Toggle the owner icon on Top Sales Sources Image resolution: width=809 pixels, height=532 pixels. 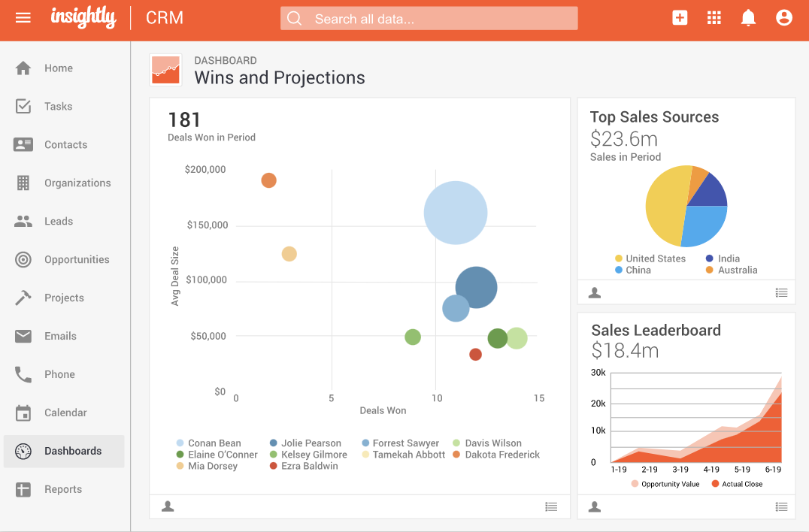coord(595,292)
